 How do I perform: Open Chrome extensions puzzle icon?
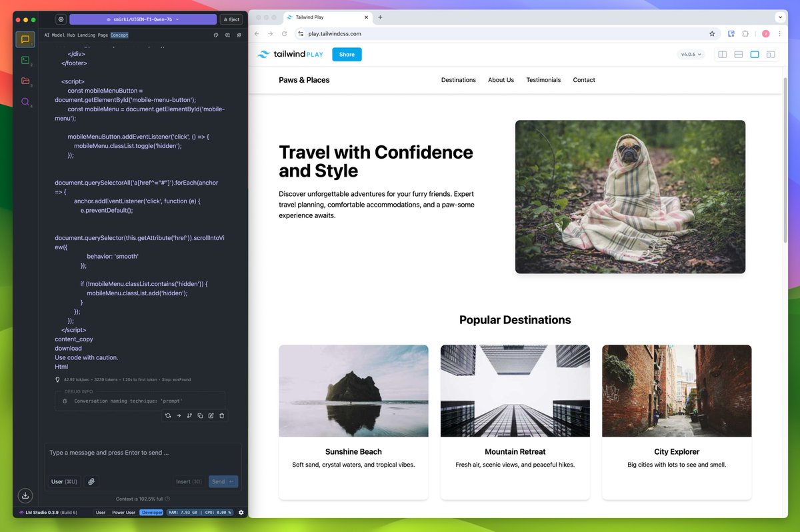pos(745,33)
